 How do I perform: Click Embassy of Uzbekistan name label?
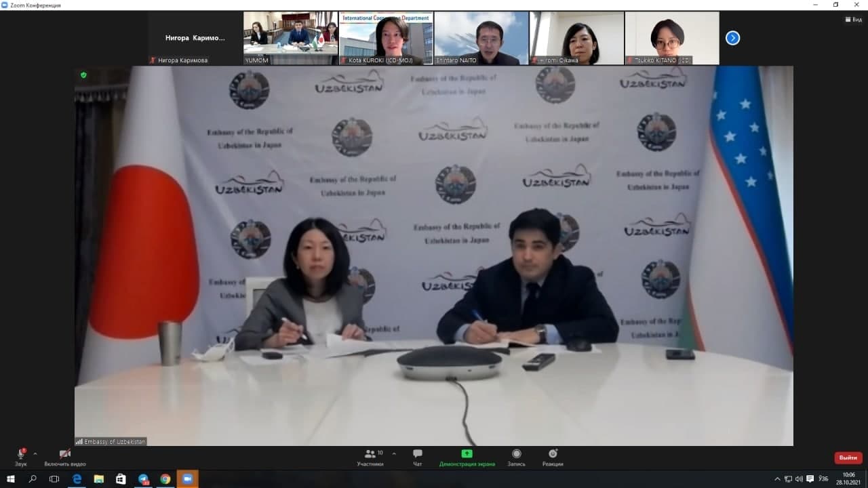[x=111, y=442]
